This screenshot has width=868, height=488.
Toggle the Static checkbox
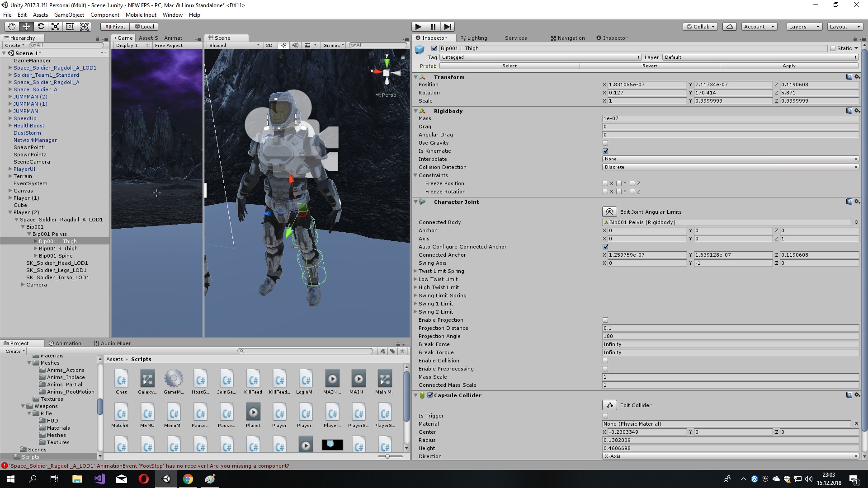(833, 48)
